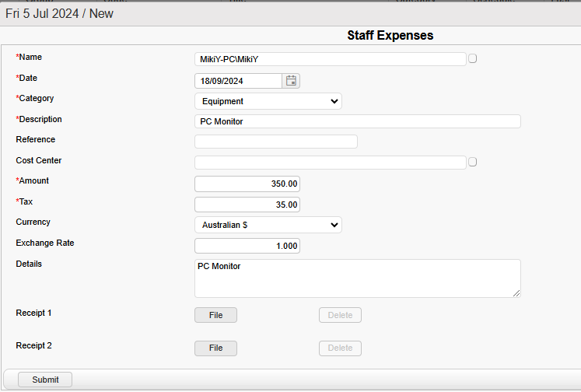This screenshot has width=581, height=392.
Task: Click the Staff Expenses heading
Action: click(x=390, y=35)
